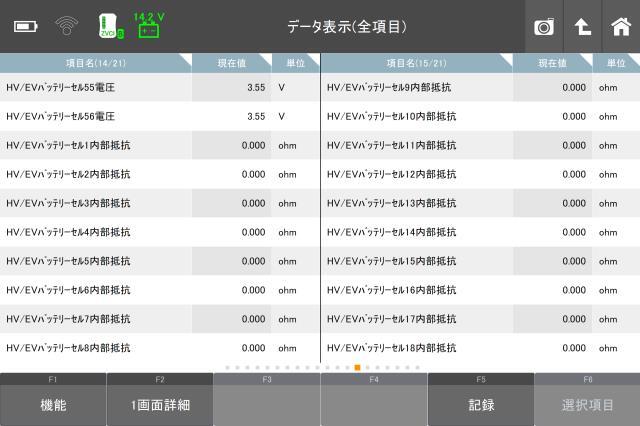Click the V unit of セル55電圧
Viewport: 640px width, 426px height.
(x=282, y=87)
